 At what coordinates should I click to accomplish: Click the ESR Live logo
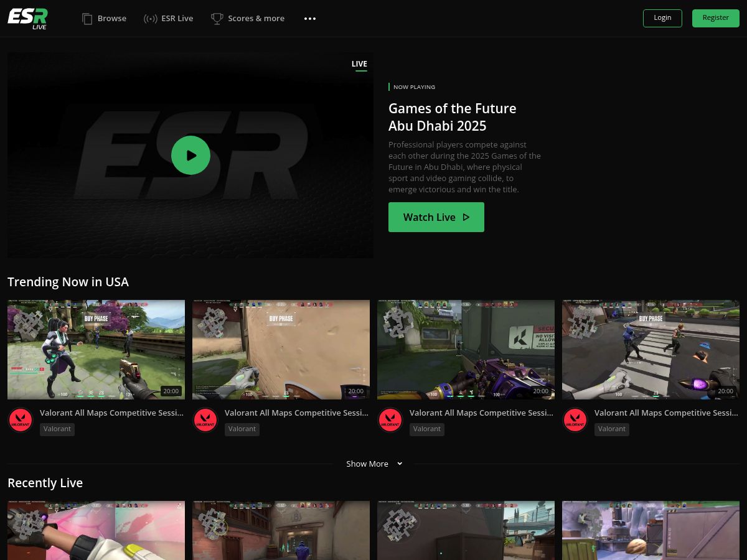(27, 19)
